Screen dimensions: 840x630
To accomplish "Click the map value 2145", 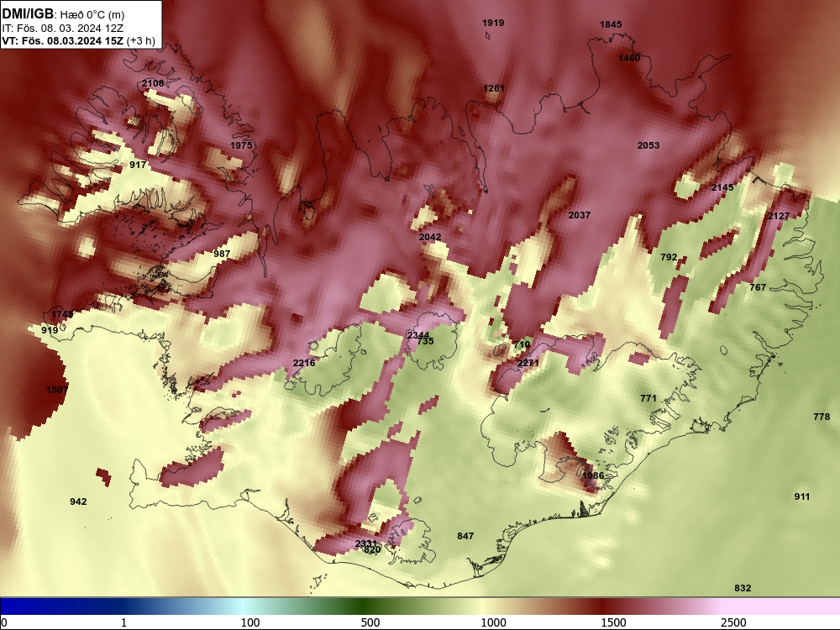I will (x=722, y=187).
